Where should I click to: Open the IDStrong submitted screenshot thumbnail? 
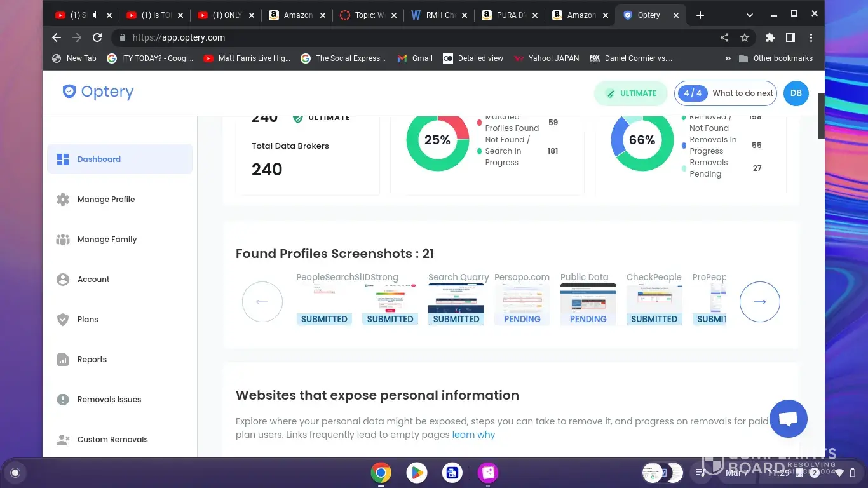pos(390,304)
